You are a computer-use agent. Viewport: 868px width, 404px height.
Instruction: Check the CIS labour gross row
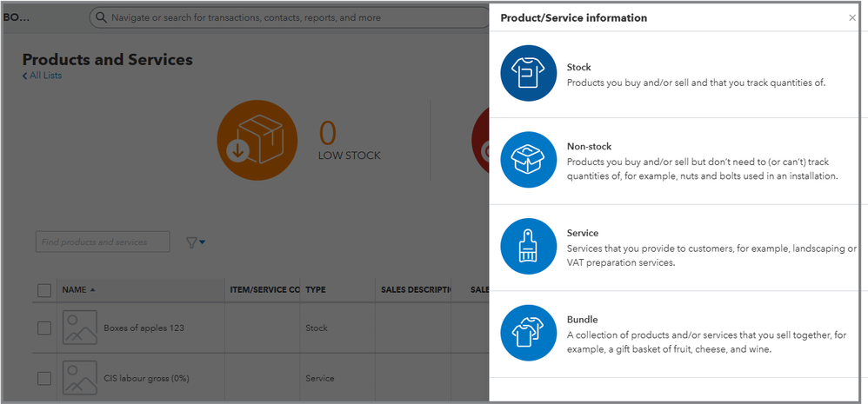(x=44, y=378)
